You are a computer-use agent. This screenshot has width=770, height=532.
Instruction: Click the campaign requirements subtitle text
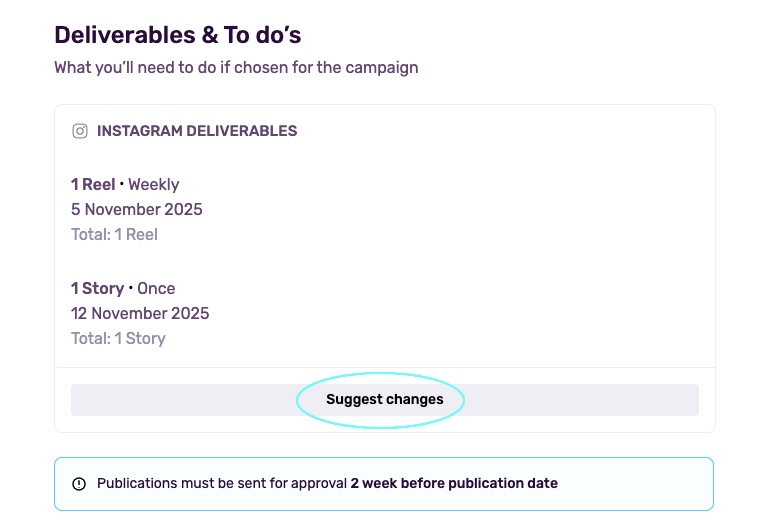pyautogui.click(x=236, y=68)
